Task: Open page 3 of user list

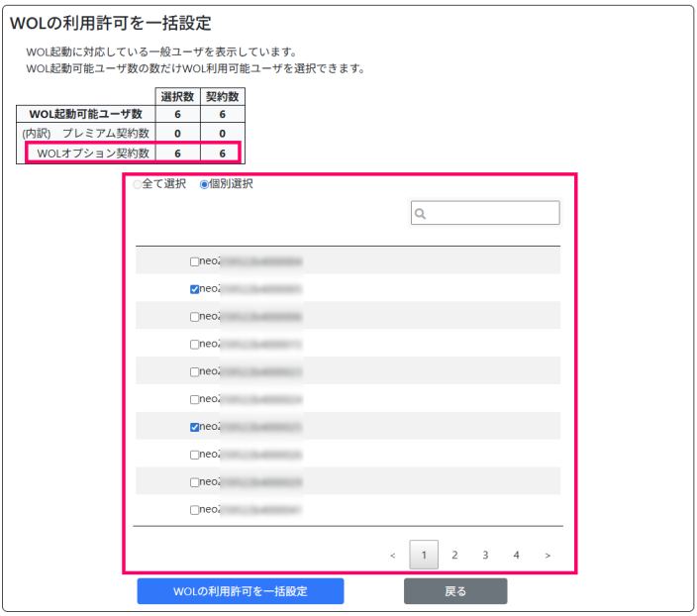Action: point(485,556)
